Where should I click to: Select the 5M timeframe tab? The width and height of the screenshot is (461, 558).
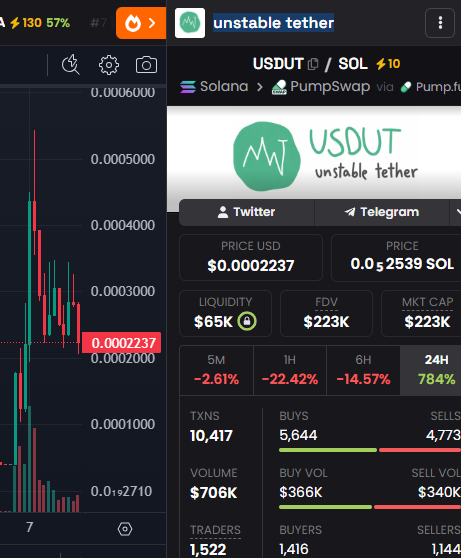tap(216, 370)
